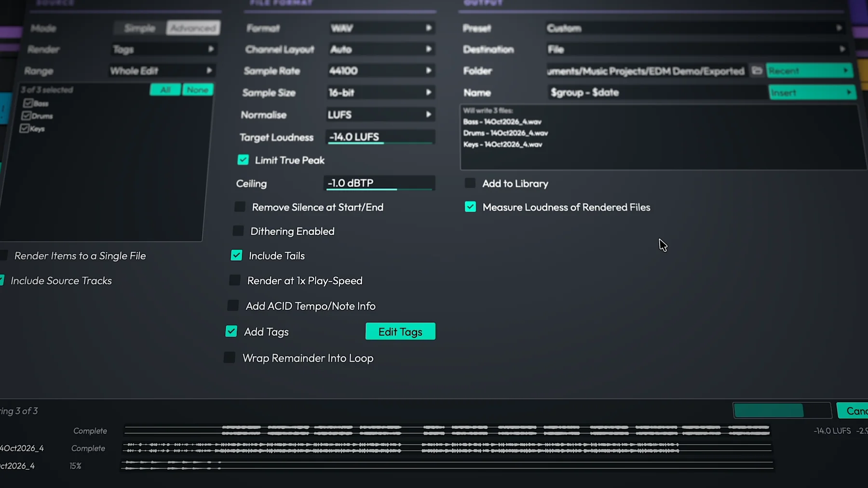Uncheck the Include Tails option
Viewport: 868px width, 488px height.
pyautogui.click(x=236, y=255)
